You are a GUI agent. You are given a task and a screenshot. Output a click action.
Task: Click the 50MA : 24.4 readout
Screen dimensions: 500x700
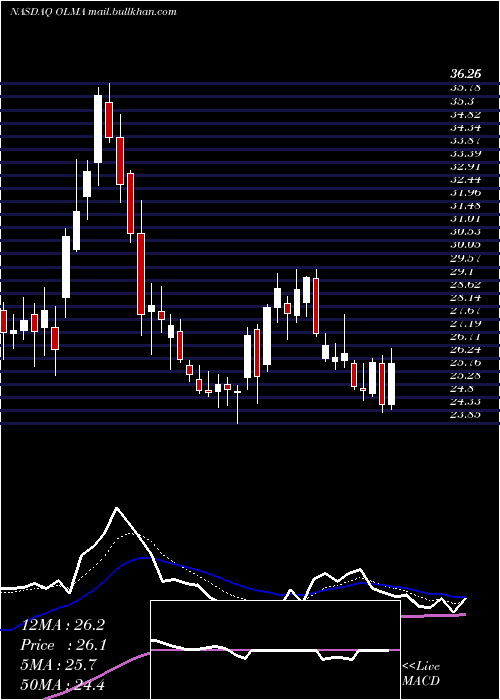point(63,684)
